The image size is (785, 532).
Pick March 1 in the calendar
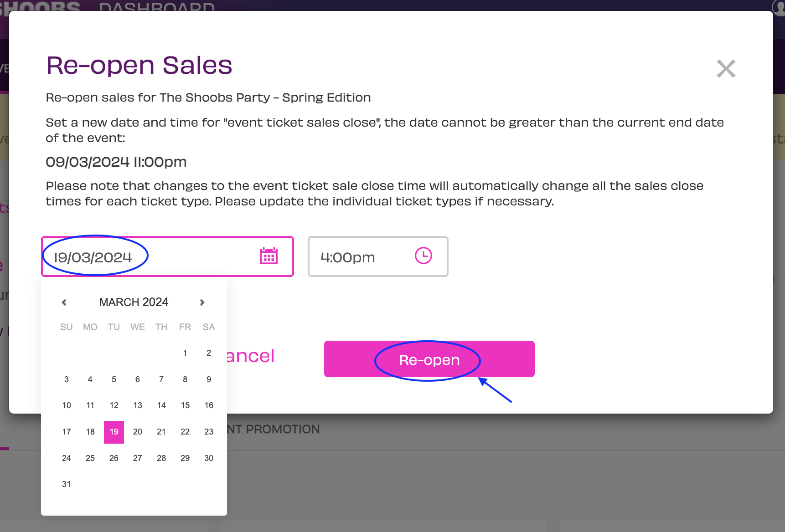click(x=185, y=353)
